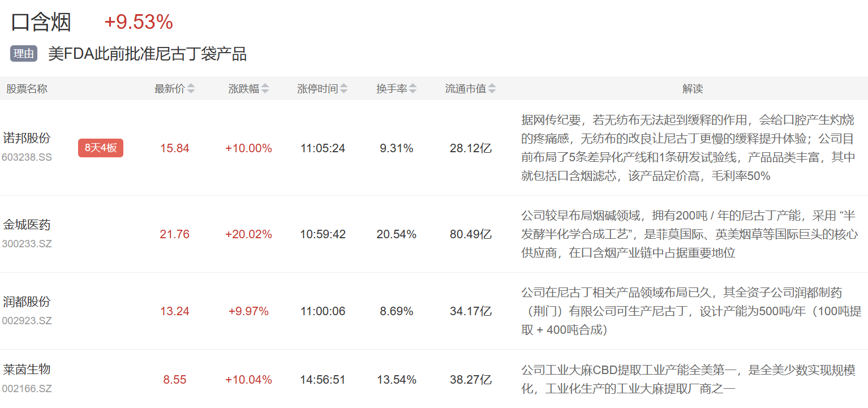868x408 pixels.
Task: Click the 口含烟 sector title
Action: click(41, 22)
